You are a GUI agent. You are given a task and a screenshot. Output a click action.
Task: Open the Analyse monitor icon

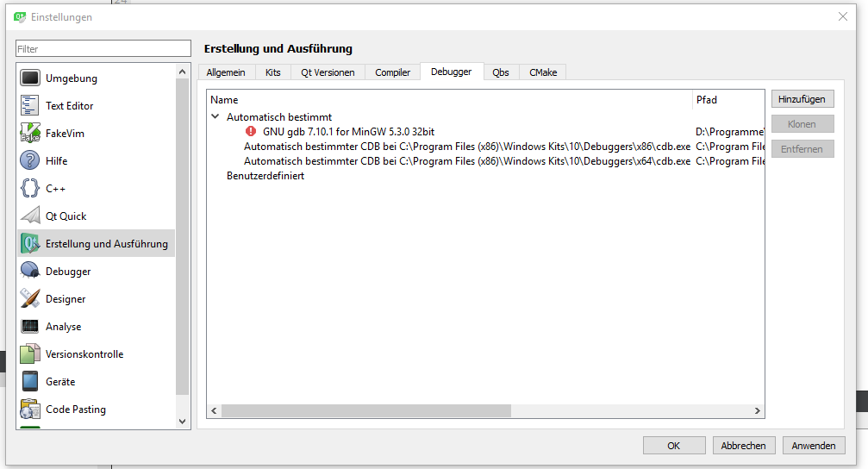(30, 327)
